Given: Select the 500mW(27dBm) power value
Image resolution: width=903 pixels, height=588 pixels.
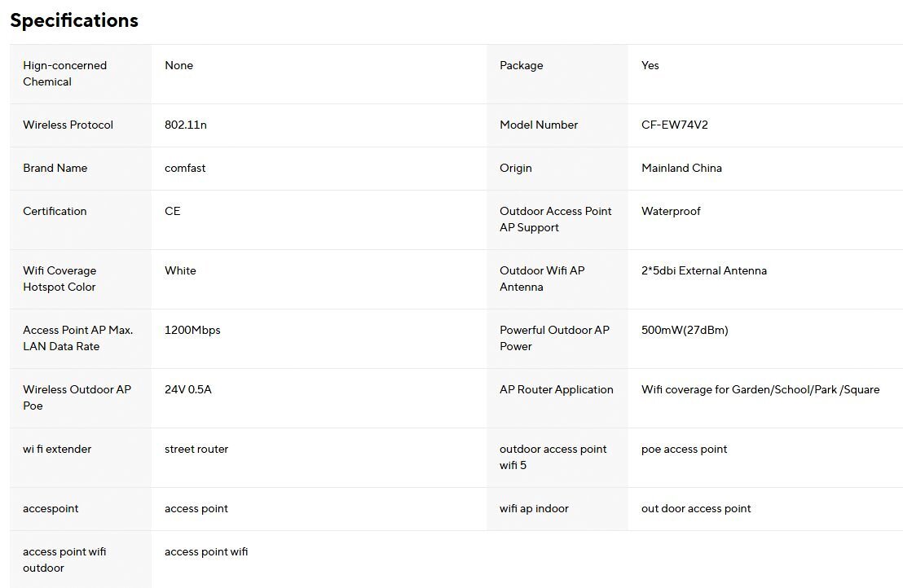Looking at the screenshot, I should click(x=685, y=330).
